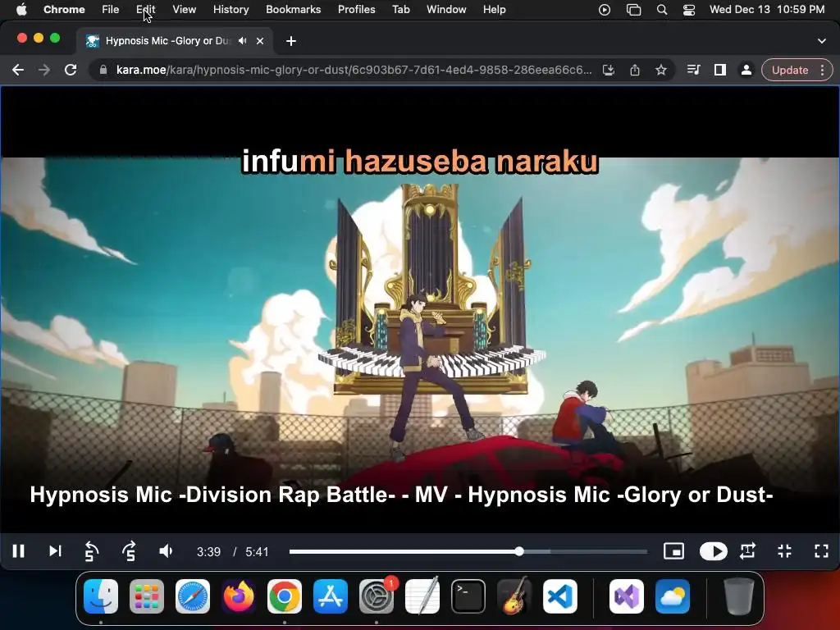Open the Apple menu
840x630 pixels.
pyautogui.click(x=21, y=10)
